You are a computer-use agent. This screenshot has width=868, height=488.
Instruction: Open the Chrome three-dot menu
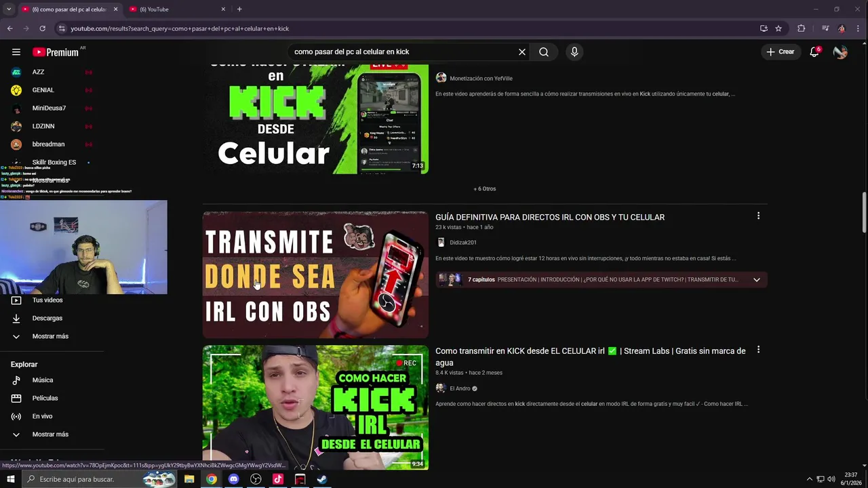click(858, 28)
